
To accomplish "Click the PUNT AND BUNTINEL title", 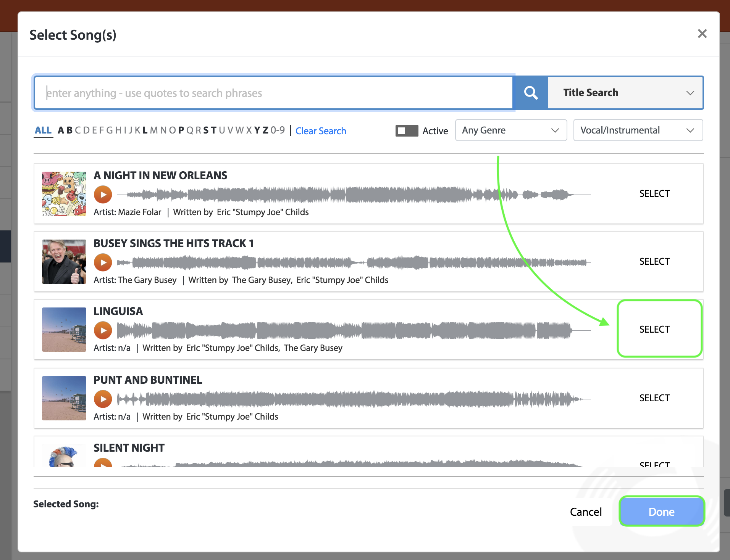I will coord(148,380).
